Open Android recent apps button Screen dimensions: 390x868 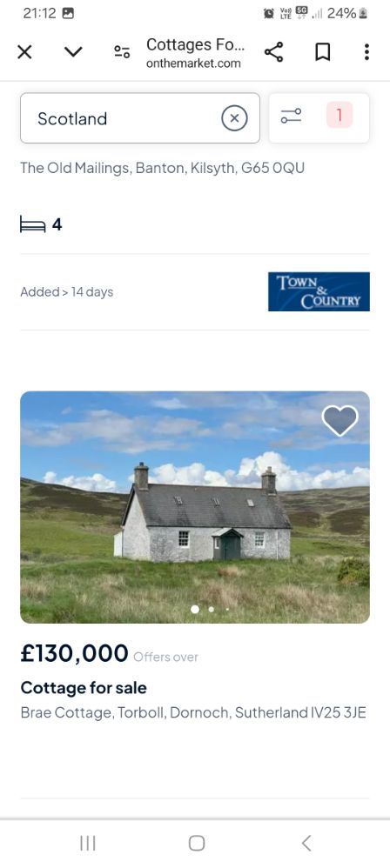tap(88, 843)
